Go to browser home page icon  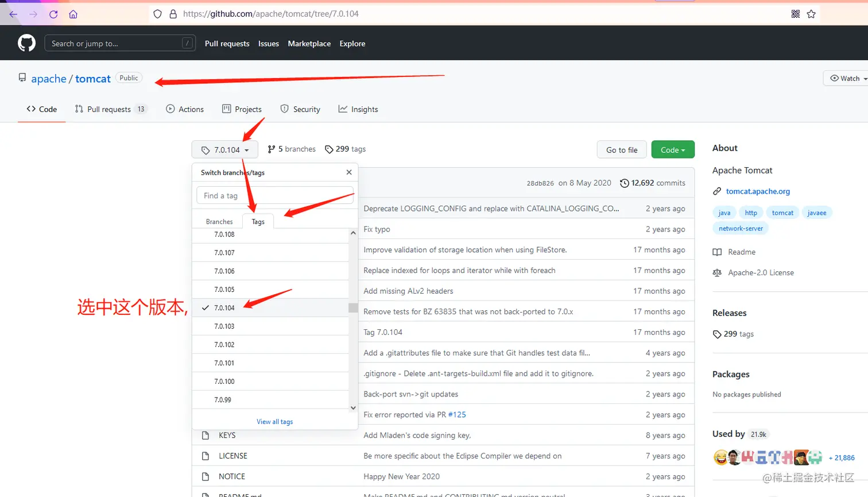73,14
